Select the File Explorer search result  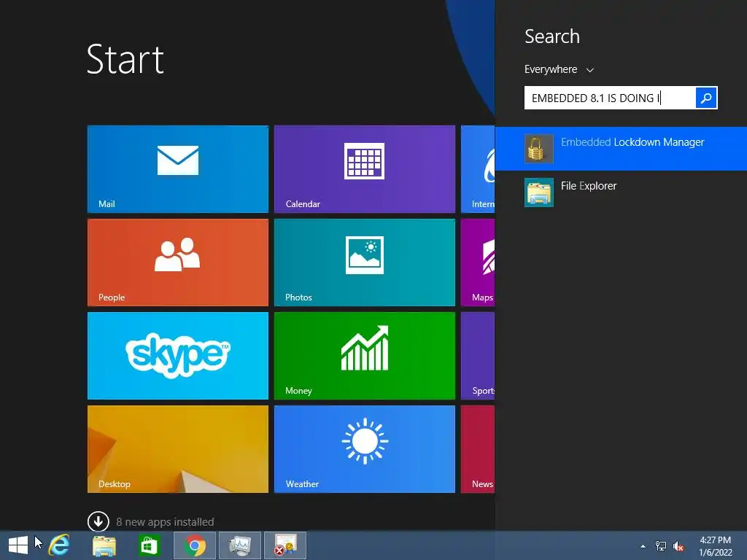pyautogui.click(x=621, y=192)
